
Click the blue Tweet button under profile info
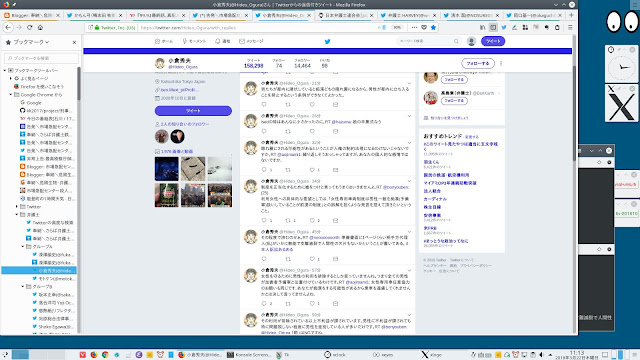point(193,111)
